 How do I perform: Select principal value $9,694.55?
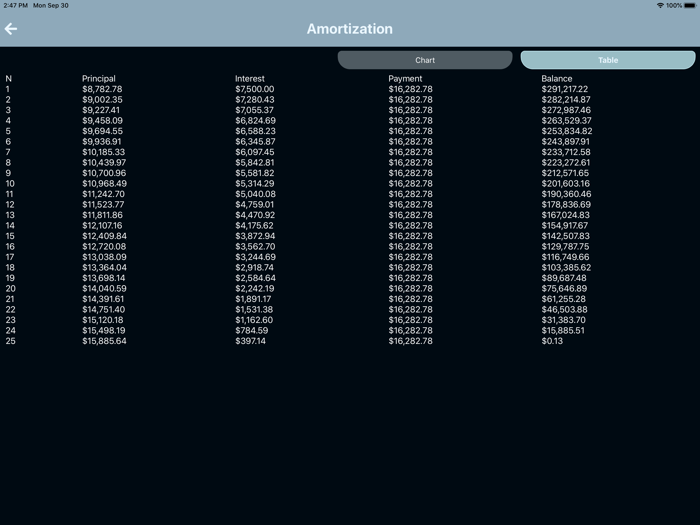click(102, 131)
